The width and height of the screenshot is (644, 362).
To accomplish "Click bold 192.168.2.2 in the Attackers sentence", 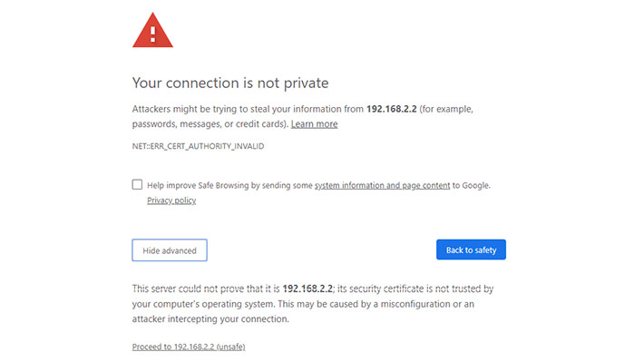I will pyautogui.click(x=392, y=109).
